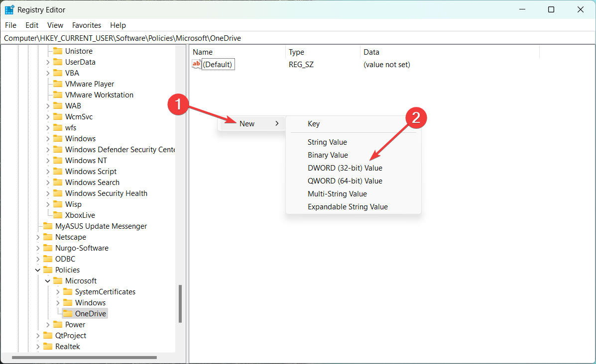
Task: Expand the Netscape tree node
Action: pos(38,237)
